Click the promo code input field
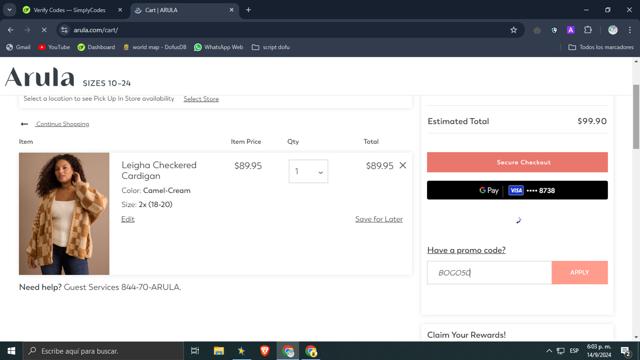Viewport: 640px width, 360px height. tap(489, 273)
